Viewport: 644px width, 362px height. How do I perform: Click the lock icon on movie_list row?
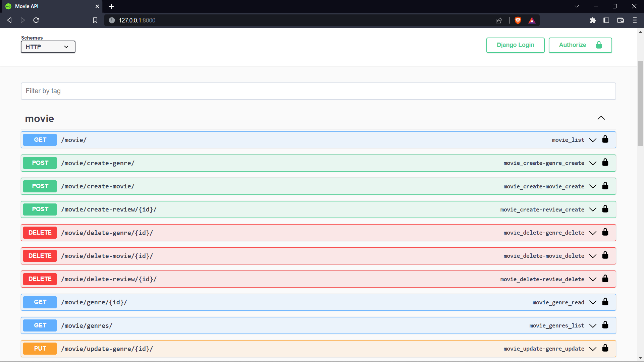[x=605, y=139]
